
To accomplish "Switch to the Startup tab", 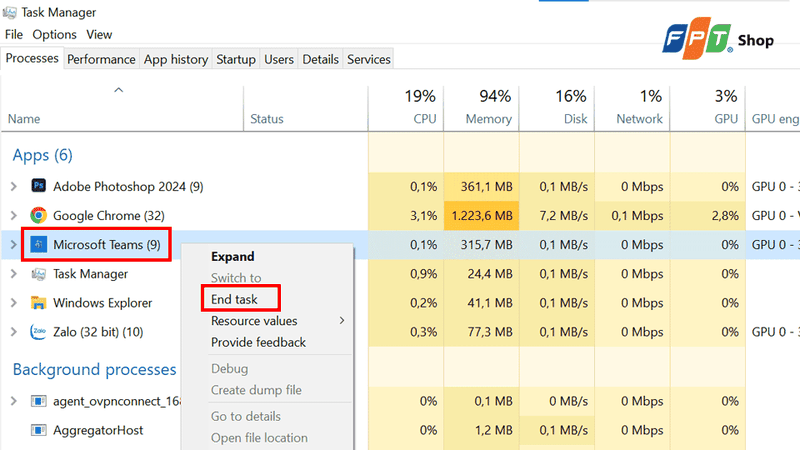I will 236,59.
